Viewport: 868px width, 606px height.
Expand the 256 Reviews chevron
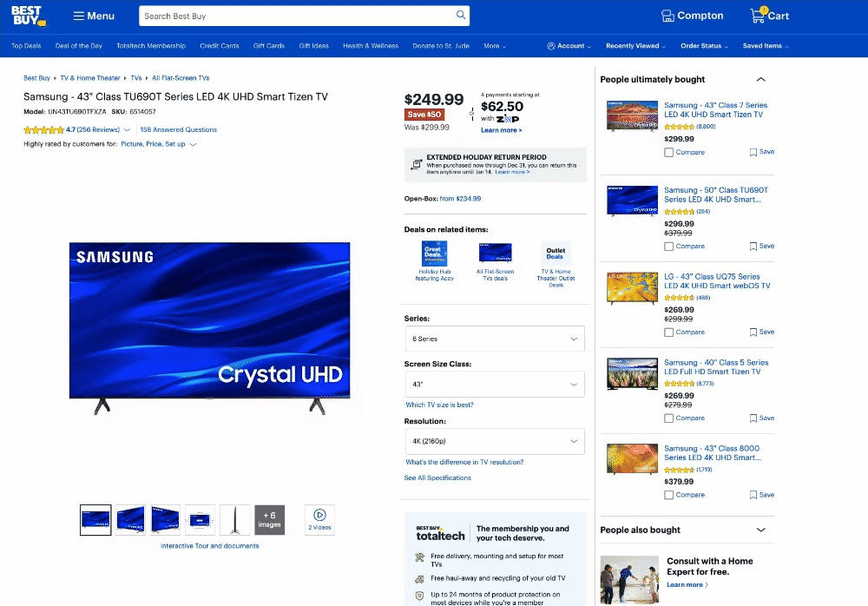(127, 130)
